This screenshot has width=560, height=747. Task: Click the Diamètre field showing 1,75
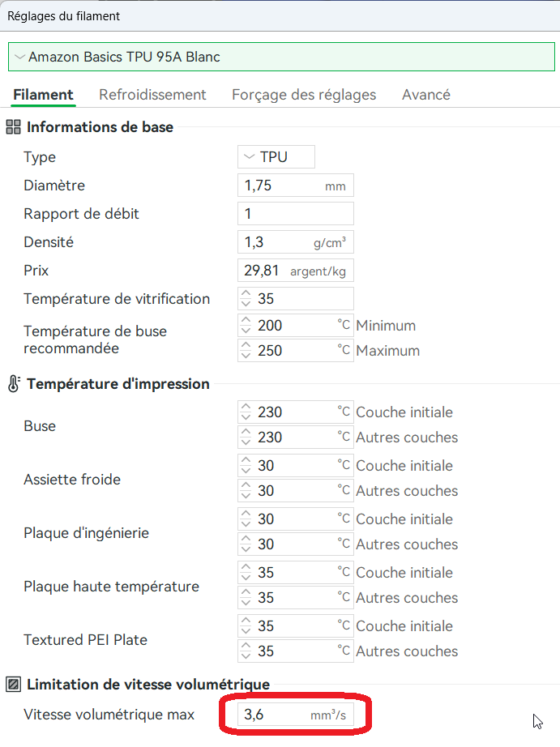point(296,186)
